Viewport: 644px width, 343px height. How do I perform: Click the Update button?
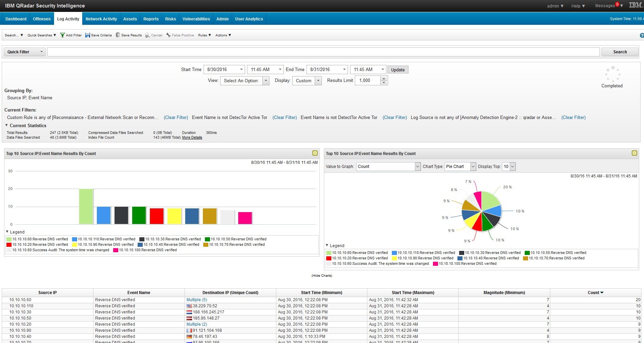coord(398,70)
